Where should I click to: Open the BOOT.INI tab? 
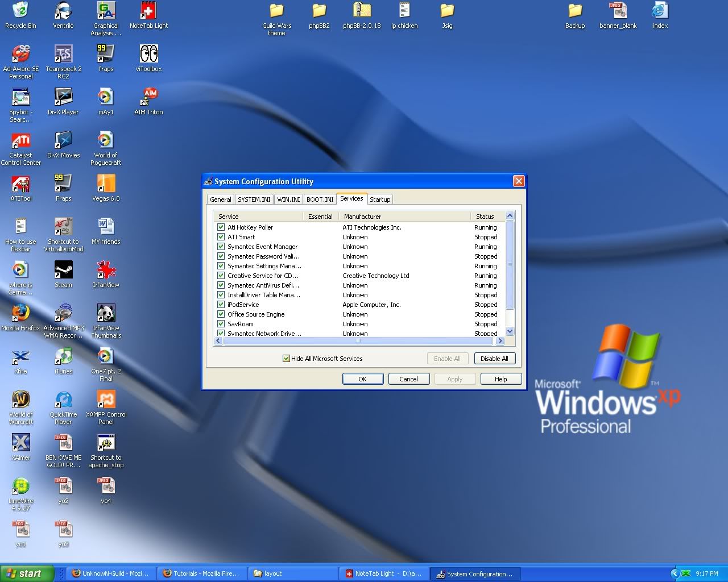click(x=320, y=199)
